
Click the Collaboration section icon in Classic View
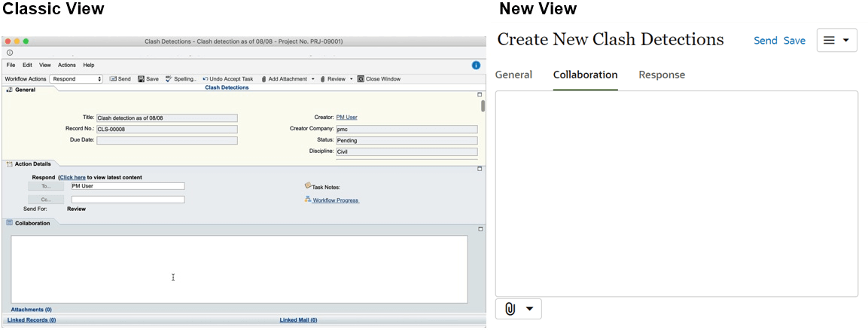(x=10, y=223)
